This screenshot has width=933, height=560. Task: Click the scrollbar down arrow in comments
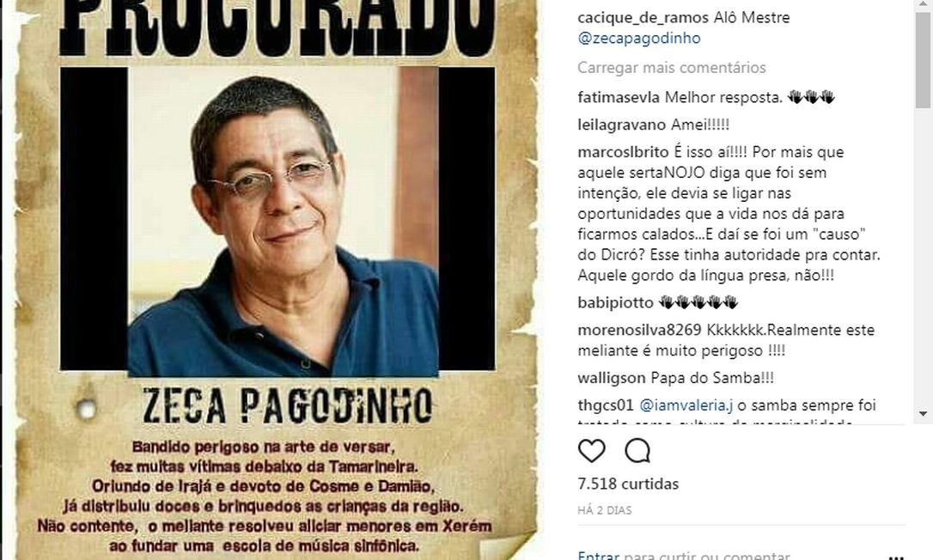click(x=923, y=414)
